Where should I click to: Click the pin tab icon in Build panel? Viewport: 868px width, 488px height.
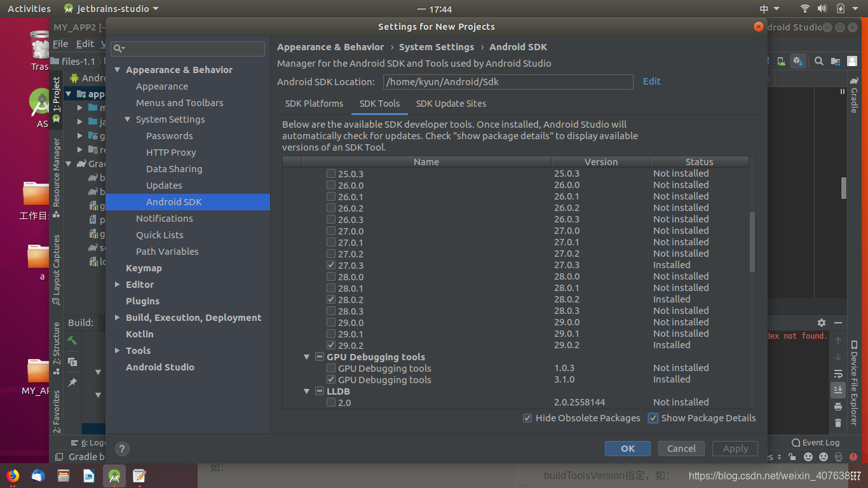click(x=72, y=383)
